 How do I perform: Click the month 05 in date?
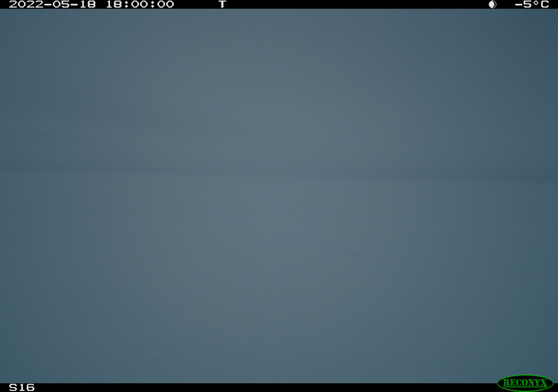point(61,4)
